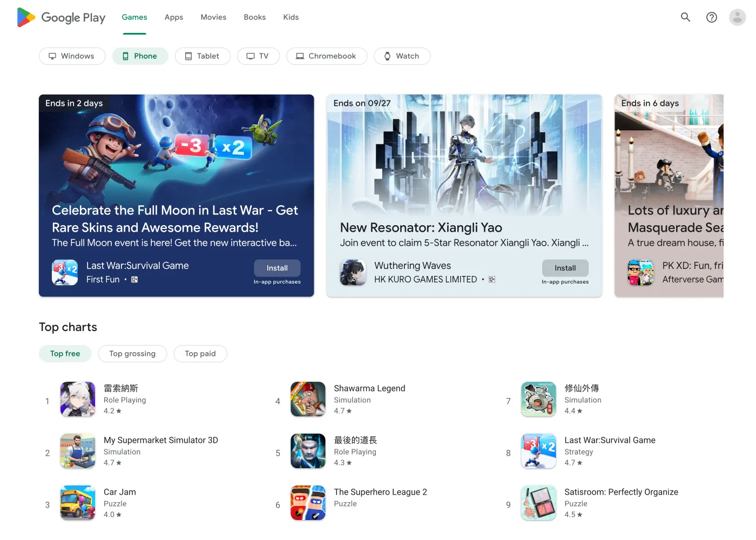This screenshot has width=756, height=540.
Task: Open The Superhero League 2 app icon
Action: 308,503
